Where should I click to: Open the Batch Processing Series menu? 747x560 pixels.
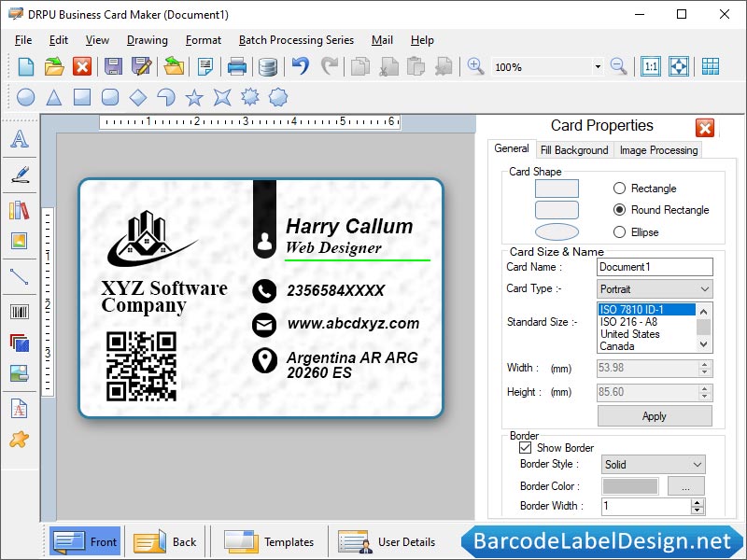click(x=296, y=40)
